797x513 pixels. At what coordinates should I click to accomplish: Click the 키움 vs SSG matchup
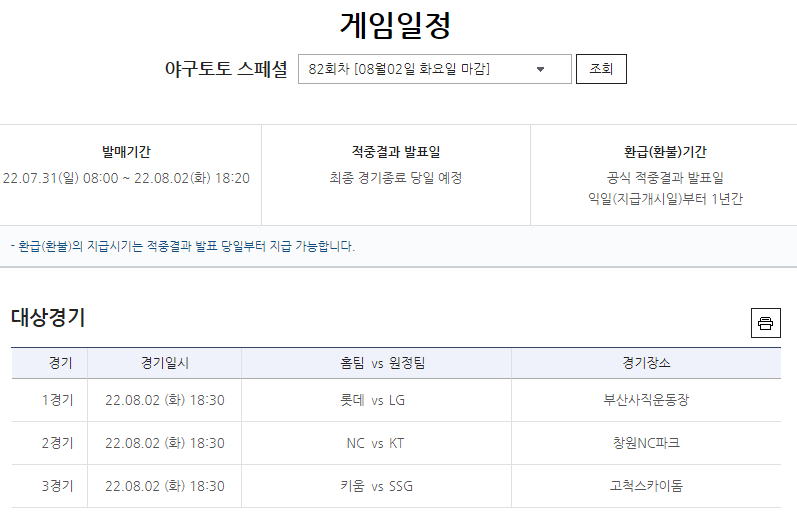point(377,486)
